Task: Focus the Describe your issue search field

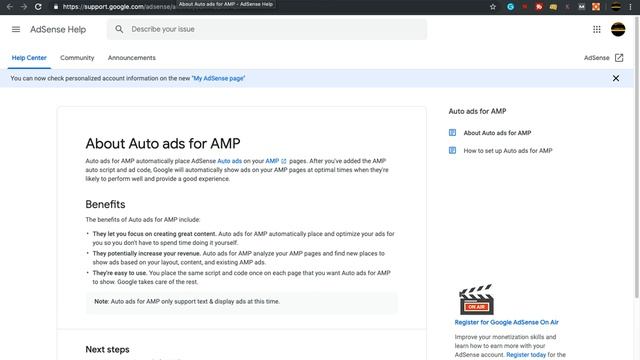Action: 267,29
